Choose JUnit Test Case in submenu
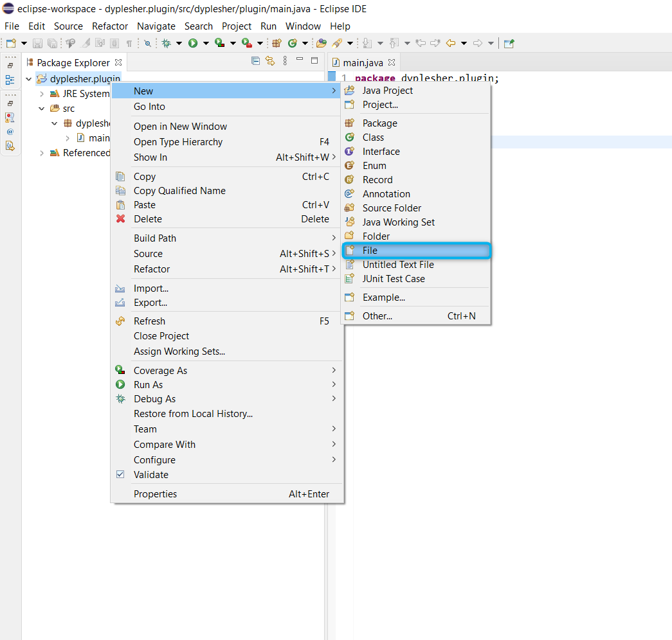Viewport: 672px width, 640px height. click(416, 278)
